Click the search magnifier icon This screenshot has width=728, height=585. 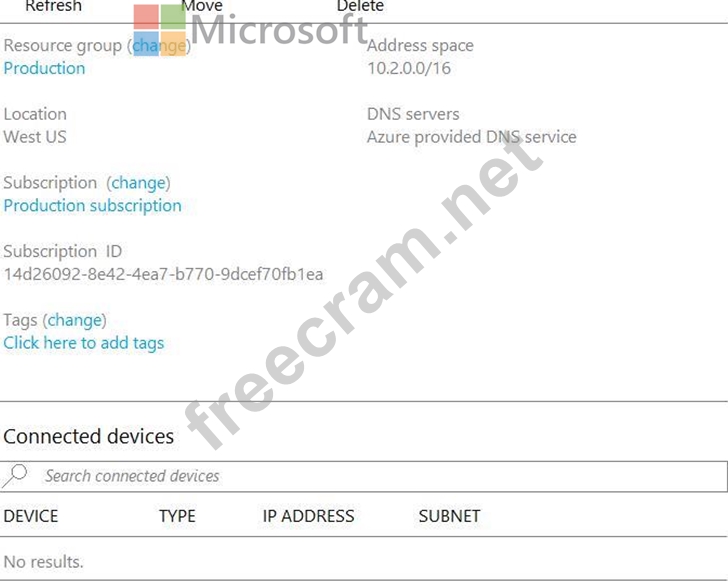coord(15,476)
